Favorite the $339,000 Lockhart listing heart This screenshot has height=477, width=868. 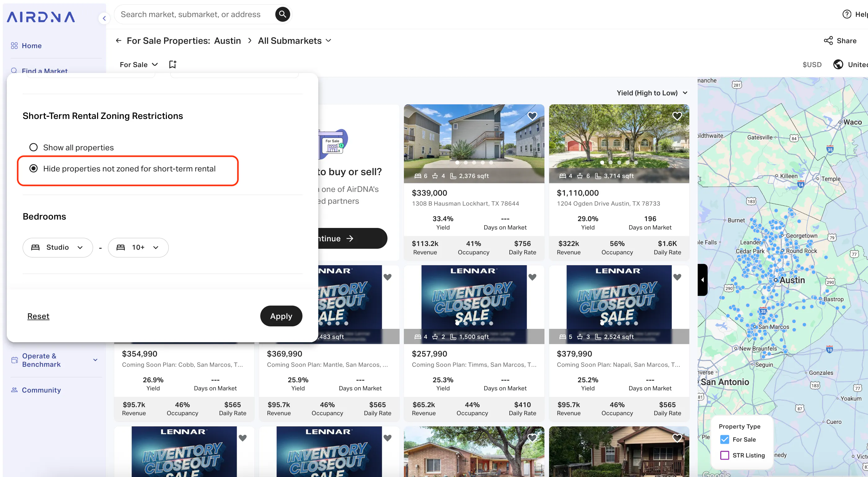(x=532, y=116)
